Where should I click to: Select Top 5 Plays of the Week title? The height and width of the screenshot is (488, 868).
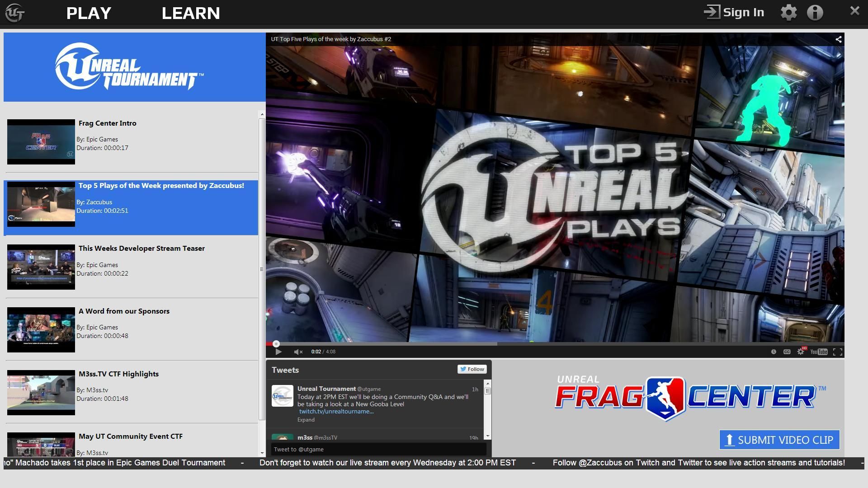[161, 186]
